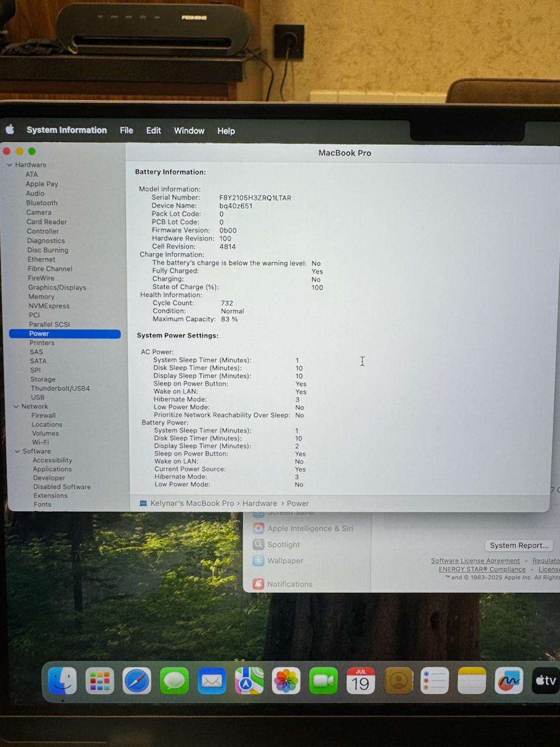Open ENERGY STAR Compliance link
This screenshot has height=747, width=560.
pos(482,569)
